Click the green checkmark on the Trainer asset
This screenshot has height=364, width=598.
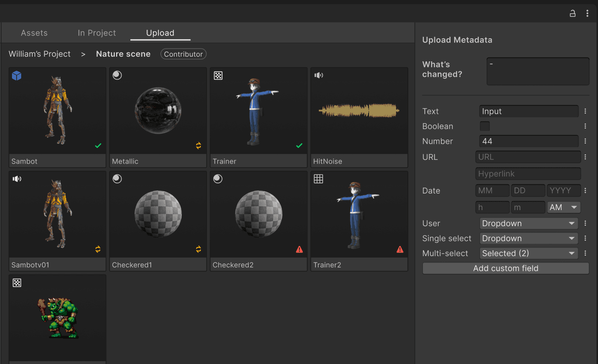299,146
